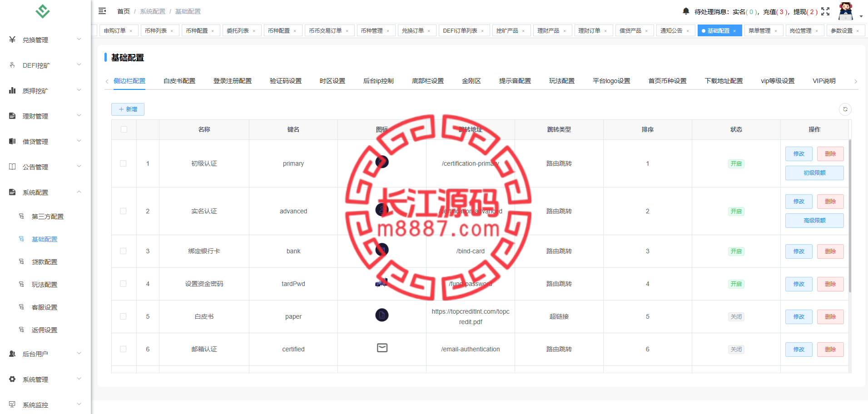Click the yen icon beside 兑换管理
Image resolution: width=868 pixels, height=414 pixels.
[12, 39]
